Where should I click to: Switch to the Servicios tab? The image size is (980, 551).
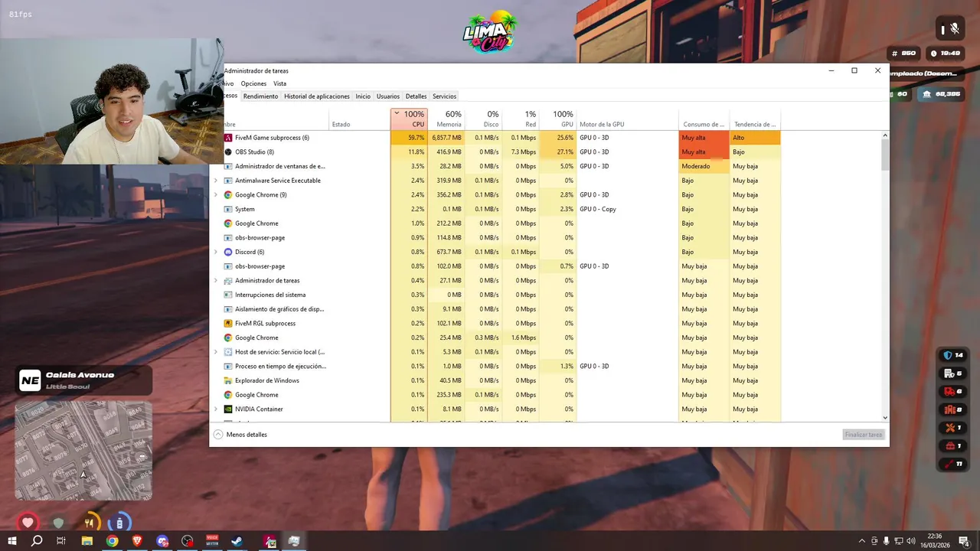tap(444, 96)
